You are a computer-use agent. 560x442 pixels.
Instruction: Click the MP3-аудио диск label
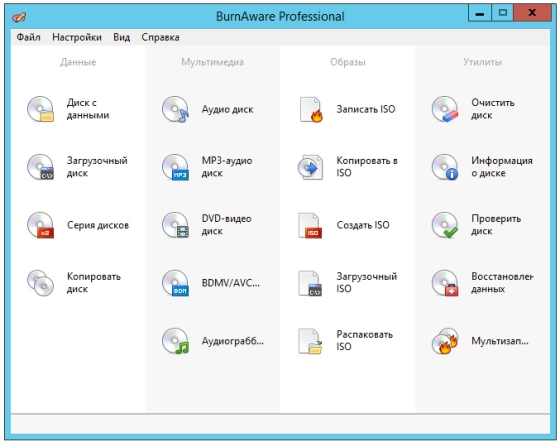click(227, 167)
